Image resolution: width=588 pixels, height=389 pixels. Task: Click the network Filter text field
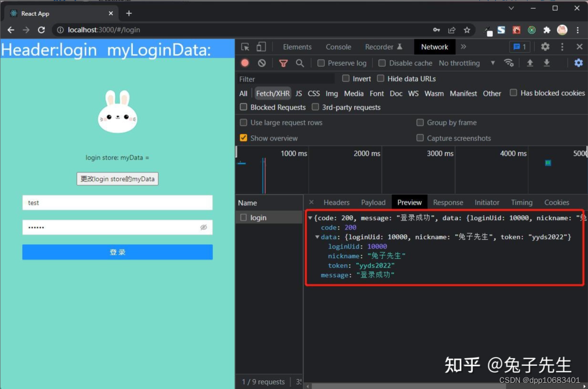[x=286, y=79]
